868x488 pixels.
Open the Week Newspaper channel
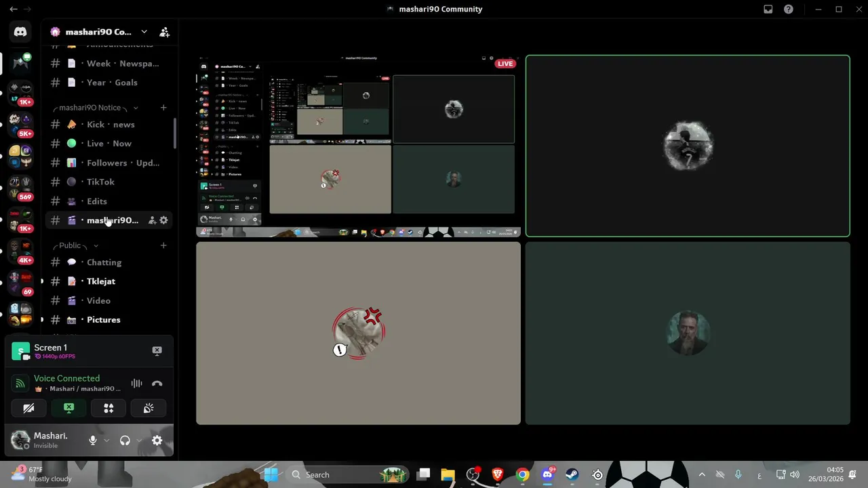pyautogui.click(x=108, y=63)
